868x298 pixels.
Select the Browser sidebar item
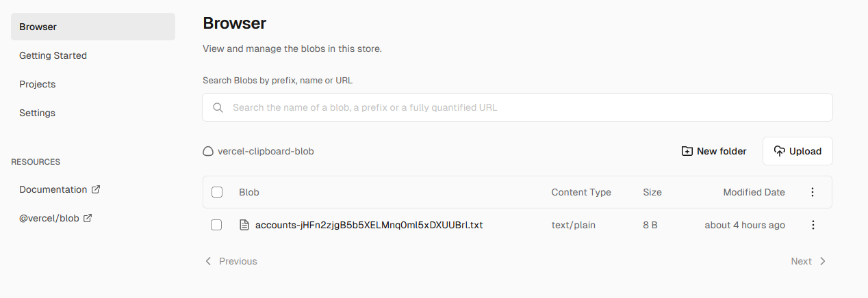click(93, 27)
